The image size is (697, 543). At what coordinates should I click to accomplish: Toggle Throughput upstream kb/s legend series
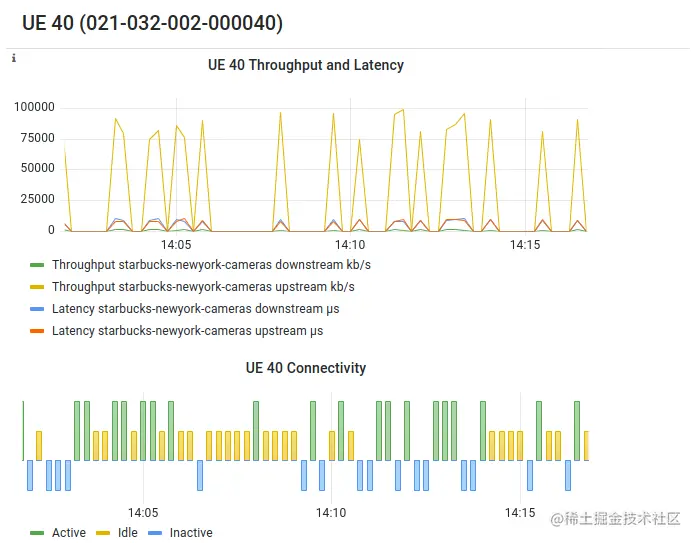203,287
